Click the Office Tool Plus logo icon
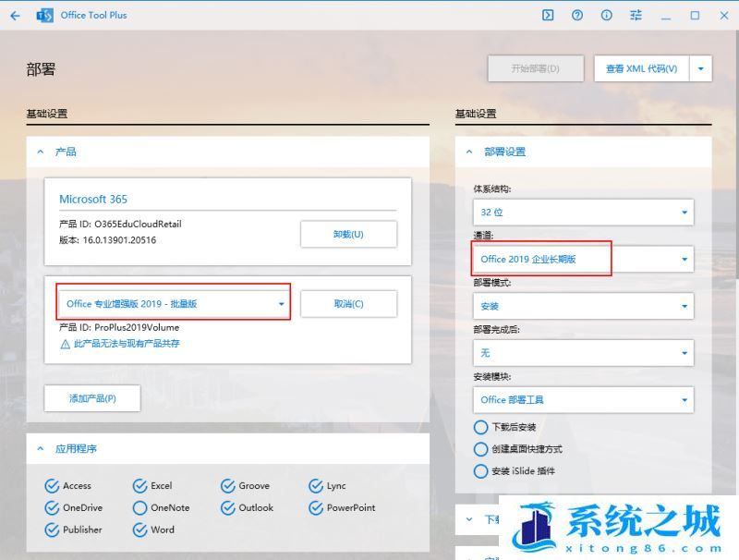The height and width of the screenshot is (560, 739). click(x=44, y=16)
